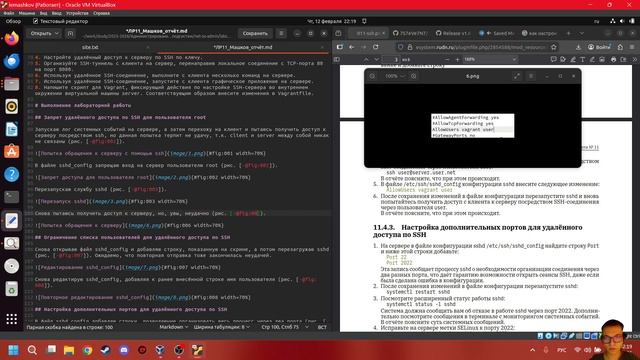The image size is (640, 360).
Task: Switch to the Text Editor dock icon
Action: coord(11,220)
